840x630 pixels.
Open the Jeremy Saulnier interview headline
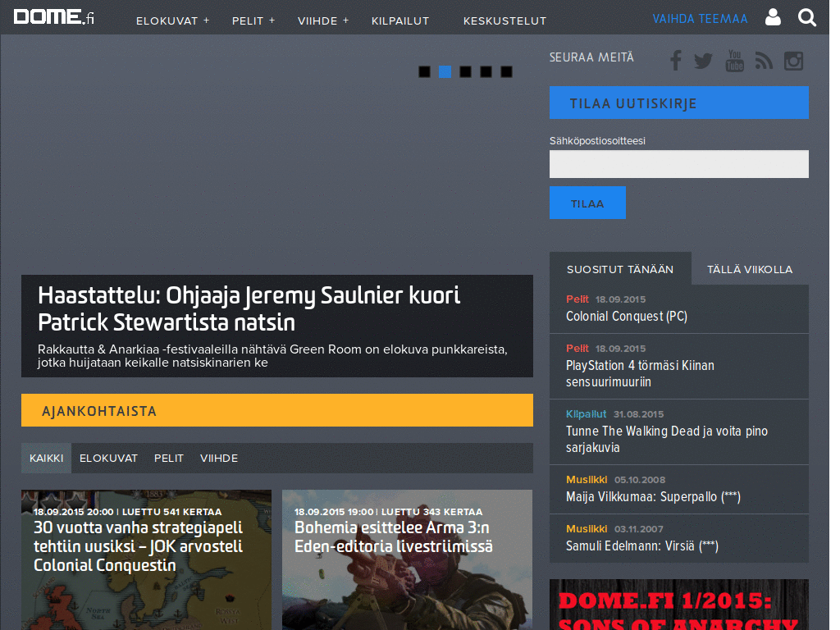[x=249, y=308]
